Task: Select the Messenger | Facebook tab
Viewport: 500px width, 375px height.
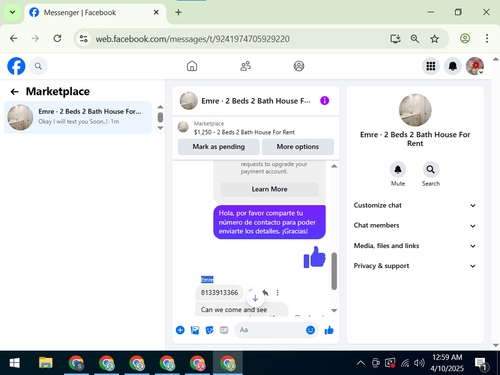Action: (95, 13)
